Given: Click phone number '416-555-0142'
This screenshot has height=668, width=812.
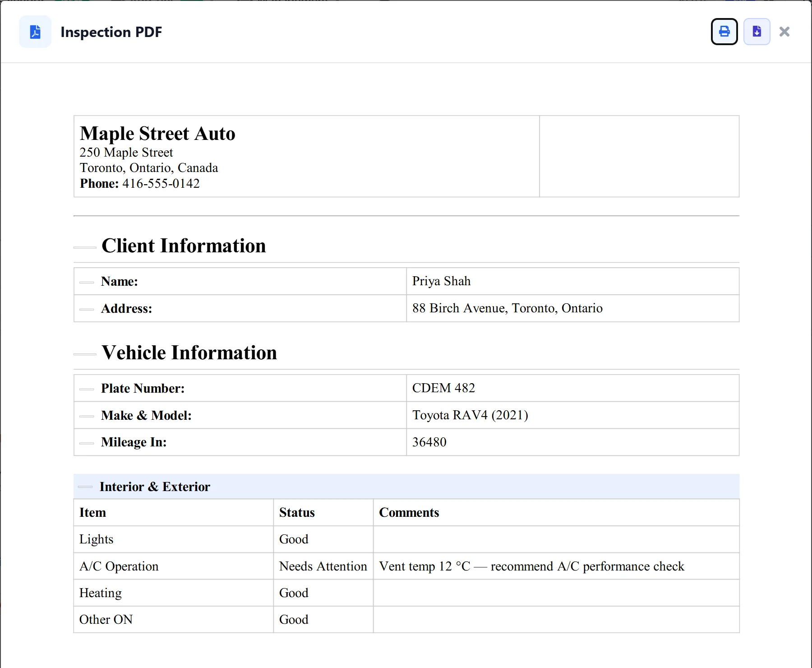Looking at the screenshot, I should coord(161,184).
